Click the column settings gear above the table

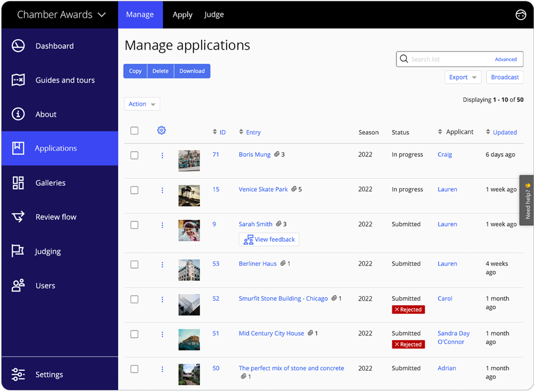coord(162,130)
